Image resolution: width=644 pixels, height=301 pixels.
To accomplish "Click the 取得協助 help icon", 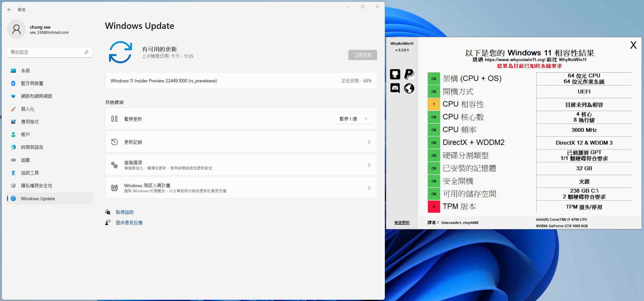I will tap(108, 212).
